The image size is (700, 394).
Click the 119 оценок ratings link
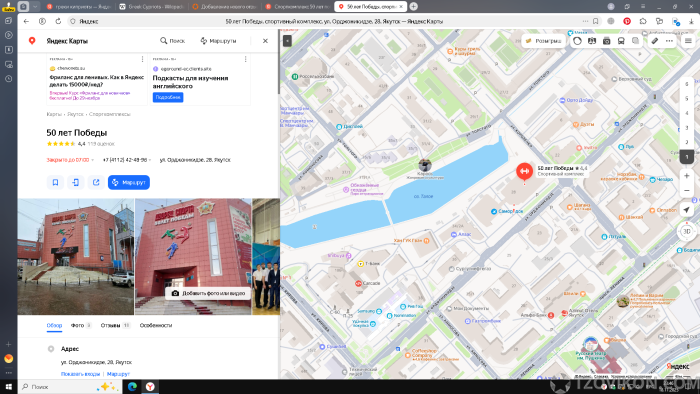[x=101, y=144]
